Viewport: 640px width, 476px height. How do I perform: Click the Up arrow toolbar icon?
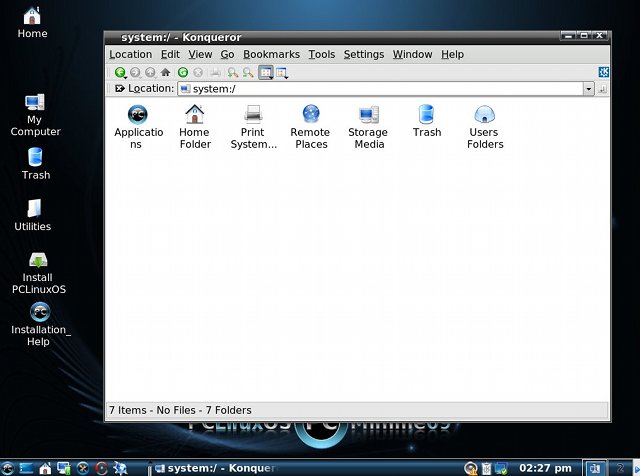tap(150, 73)
